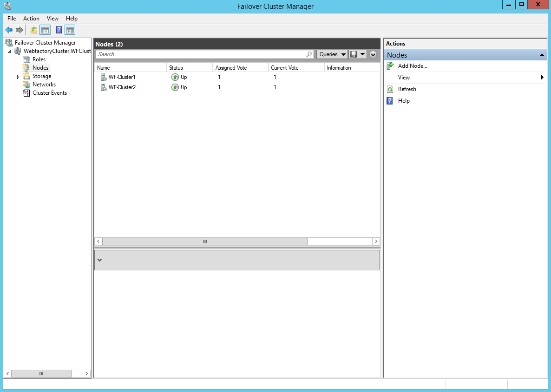The width and height of the screenshot is (551, 392).
Task: Select the WF-Cluster1 node row
Action: [x=122, y=77]
